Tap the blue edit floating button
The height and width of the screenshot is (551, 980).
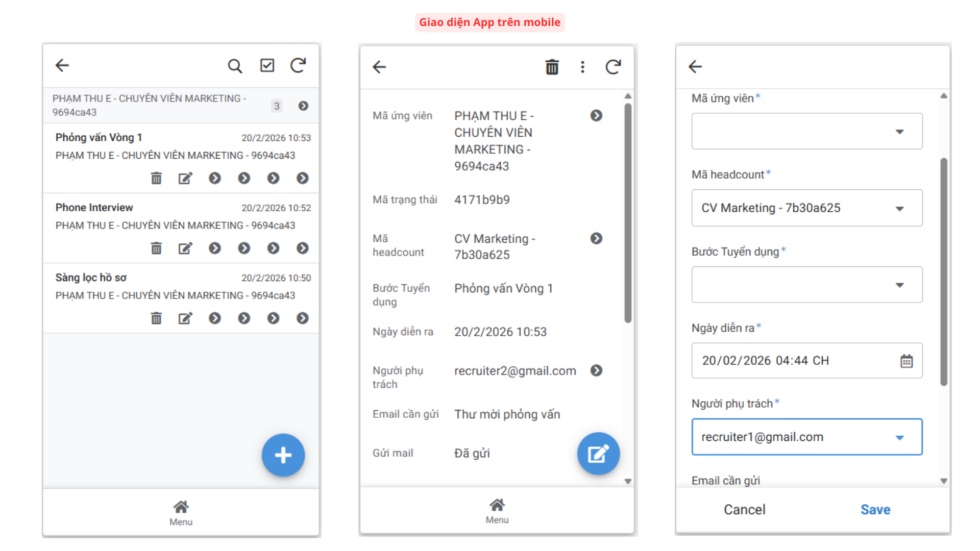click(x=598, y=454)
